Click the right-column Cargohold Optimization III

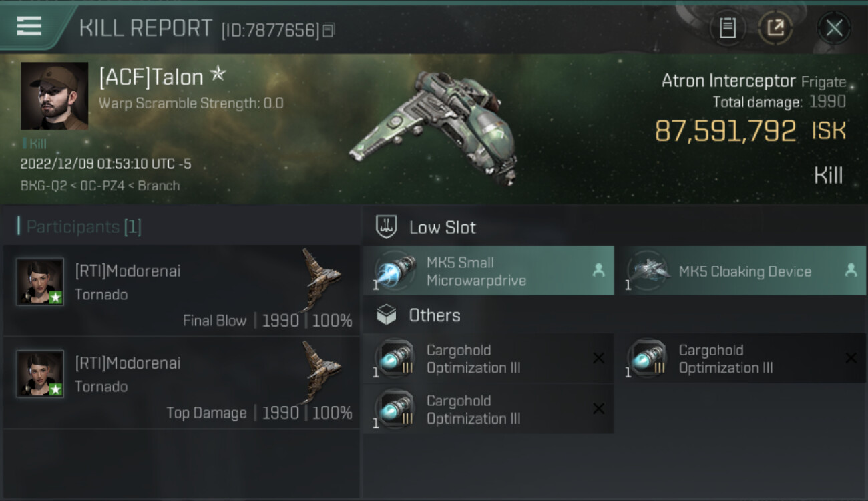(740, 359)
